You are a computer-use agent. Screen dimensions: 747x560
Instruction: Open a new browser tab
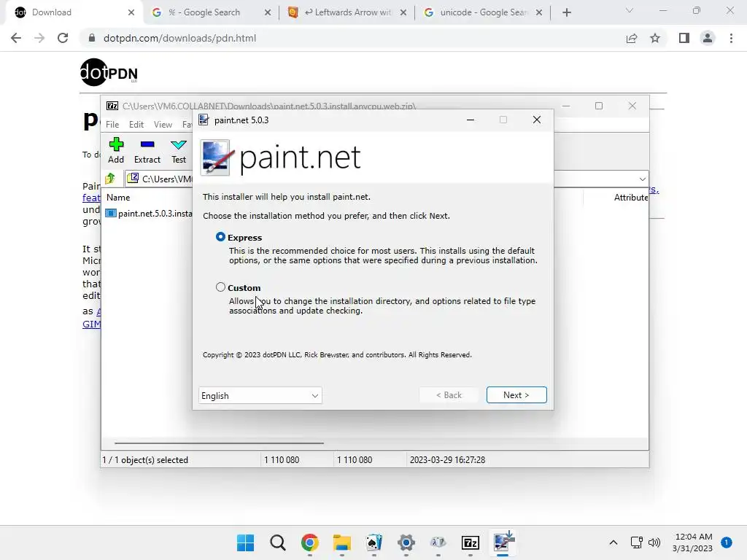[x=566, y=12]
